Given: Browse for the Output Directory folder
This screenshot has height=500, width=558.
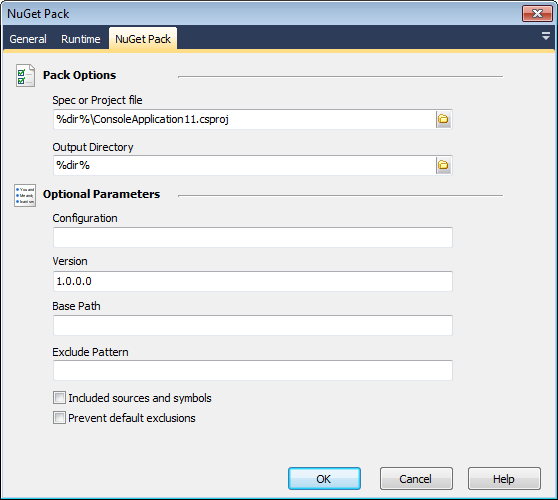Looking at the screenshot, I should pos(443,165).
